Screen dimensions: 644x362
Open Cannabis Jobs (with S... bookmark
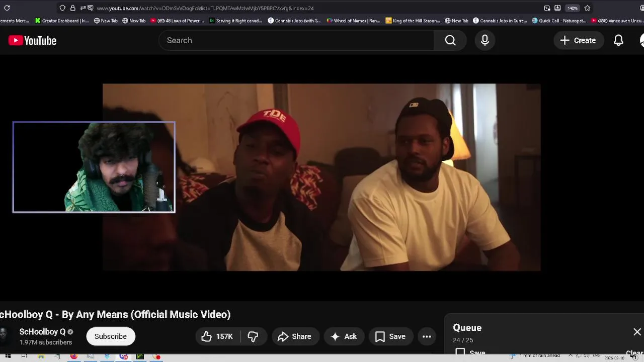coord(294,21)
